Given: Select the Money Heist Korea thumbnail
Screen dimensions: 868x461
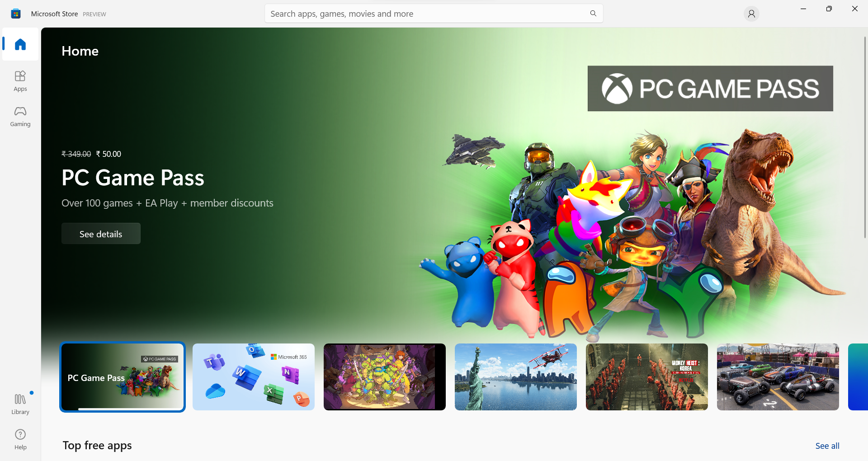Looking at the screenshot, I should coord(647,377).
